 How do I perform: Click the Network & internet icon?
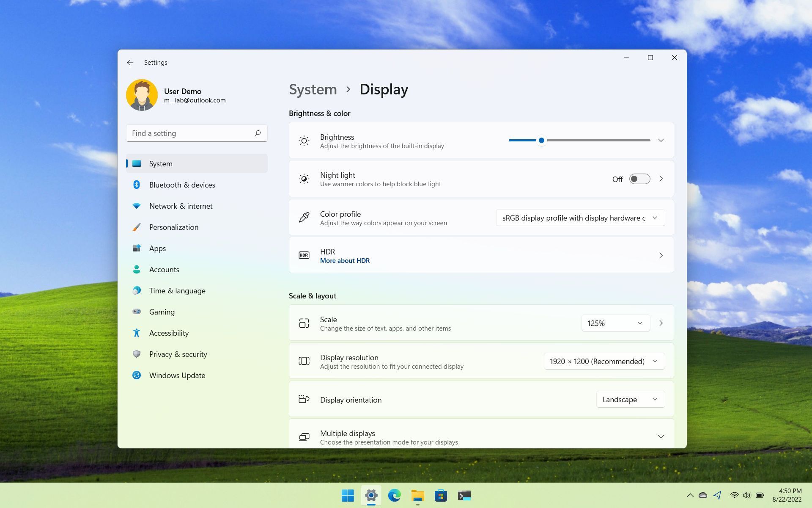[x=136, y=205]
